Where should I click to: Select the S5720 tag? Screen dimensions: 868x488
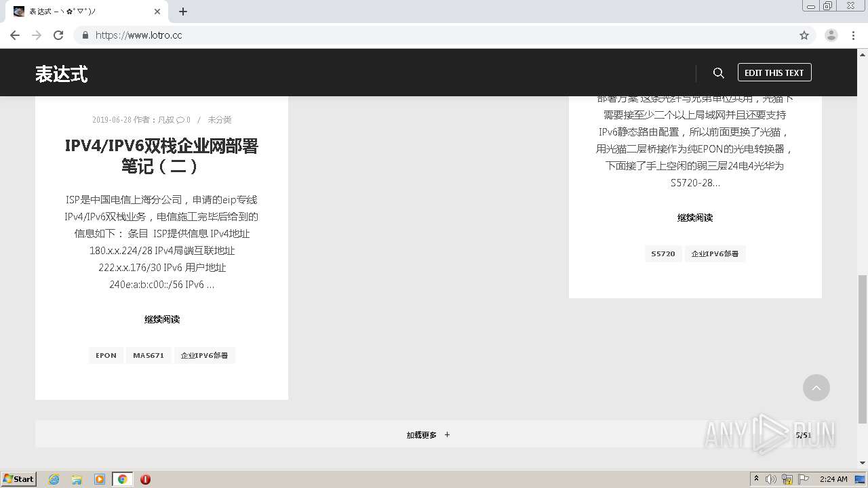pos(663,253)
